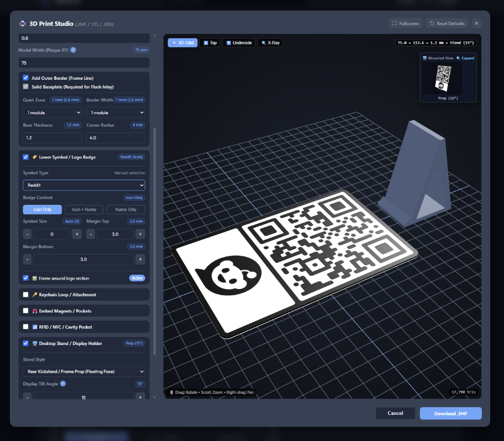Click the QR plaque model in viewport
504x441 pixels.
click(296, 264)
